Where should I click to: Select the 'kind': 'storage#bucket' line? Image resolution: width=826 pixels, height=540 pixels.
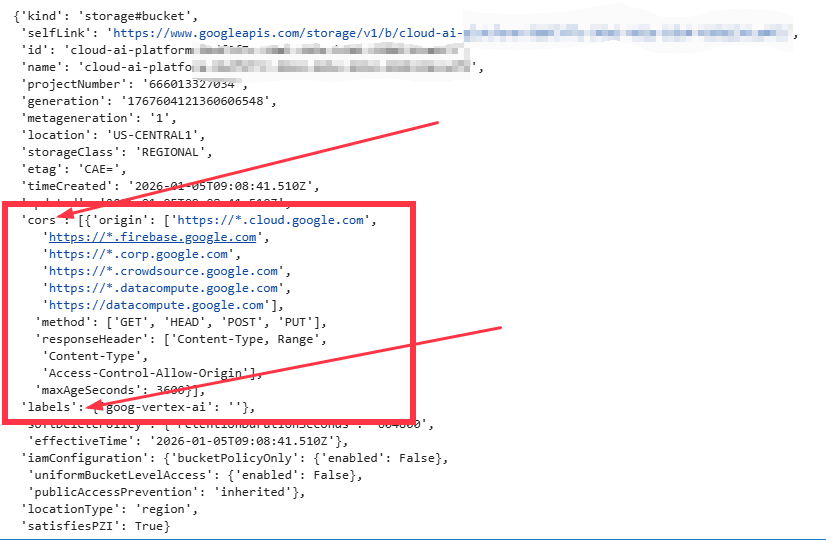pos(105,16)
